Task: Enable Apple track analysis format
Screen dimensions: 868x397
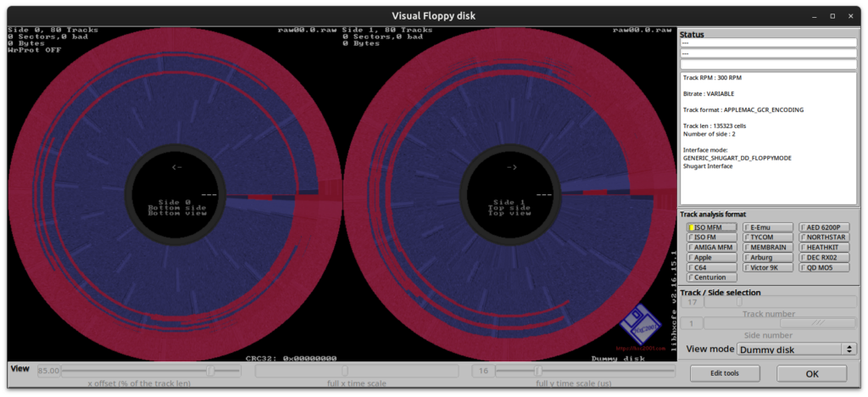Action: click(x=712, y=258)
